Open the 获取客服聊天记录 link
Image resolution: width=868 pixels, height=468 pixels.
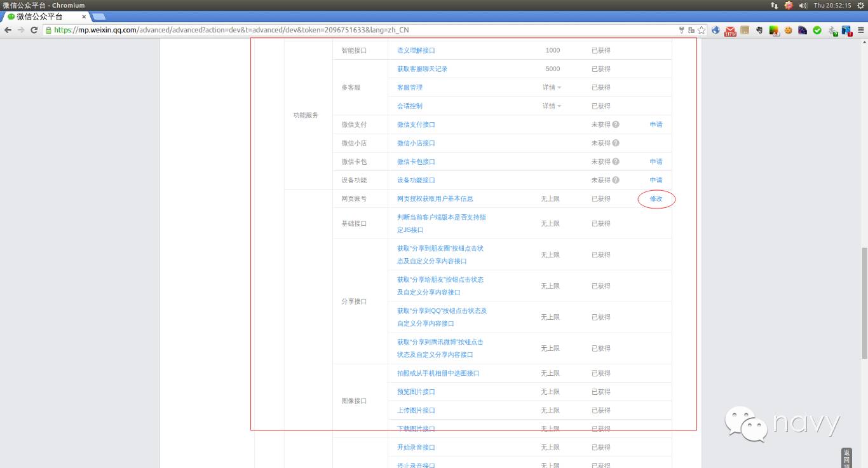423,69
